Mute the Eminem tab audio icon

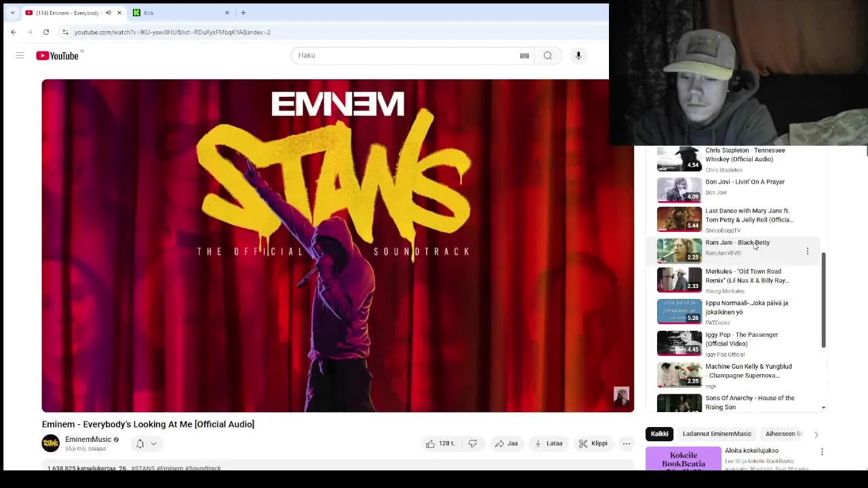point(108,13)
